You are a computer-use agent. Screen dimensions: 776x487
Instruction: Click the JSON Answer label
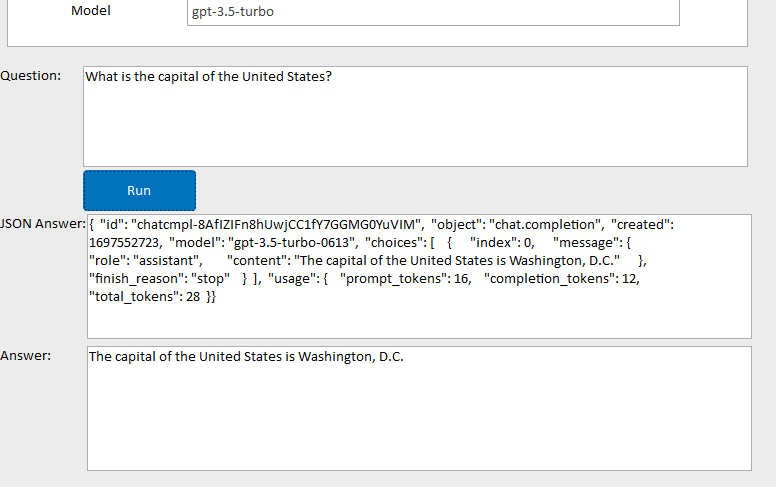43,224
